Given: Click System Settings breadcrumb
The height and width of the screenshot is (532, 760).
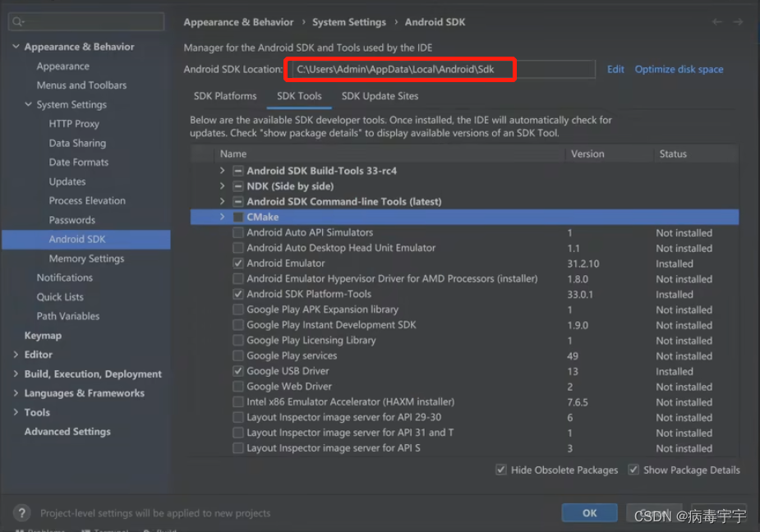Looking at the screenshot, I should click(x=349, y=22).
